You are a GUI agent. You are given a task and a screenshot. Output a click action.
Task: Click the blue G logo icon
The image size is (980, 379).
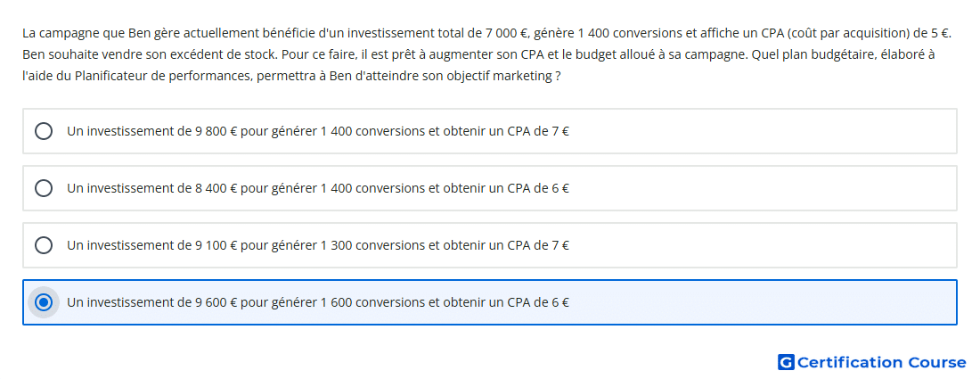[x=786, y=362]
